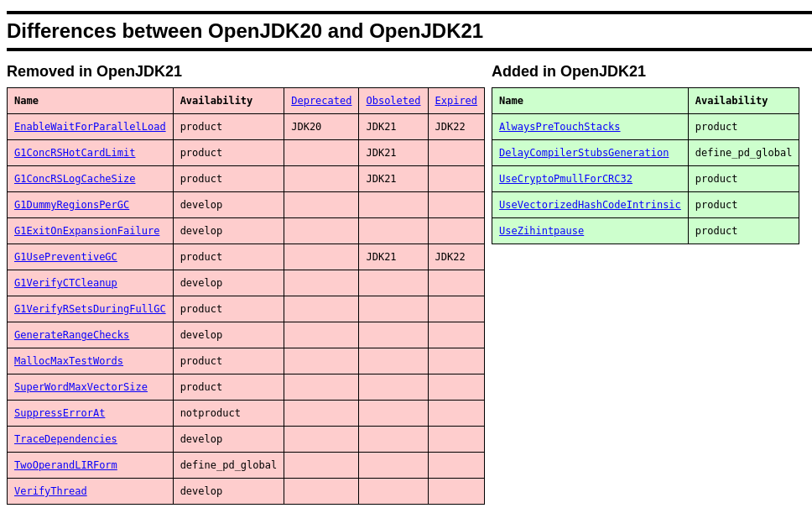
Task: Click the 'Removed in OpenJDK21' heading
Action: pos(94,71)
